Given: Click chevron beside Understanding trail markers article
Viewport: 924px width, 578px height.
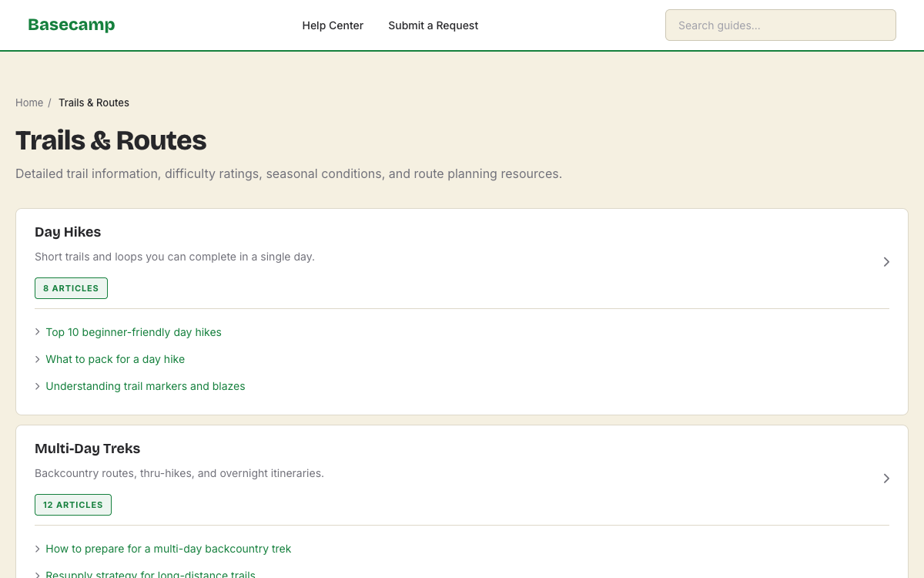Looking at the screenshot, I should pos(38,386).
